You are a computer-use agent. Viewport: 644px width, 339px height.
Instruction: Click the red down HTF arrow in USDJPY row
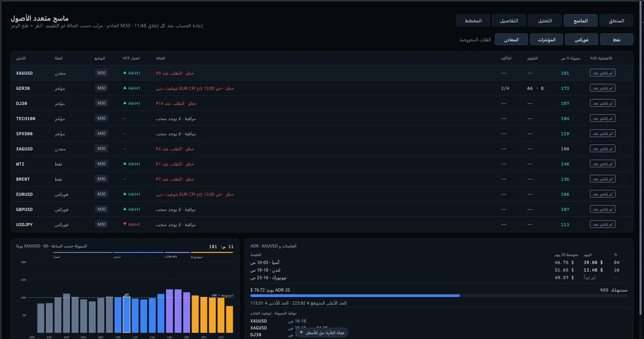point(125,224)
